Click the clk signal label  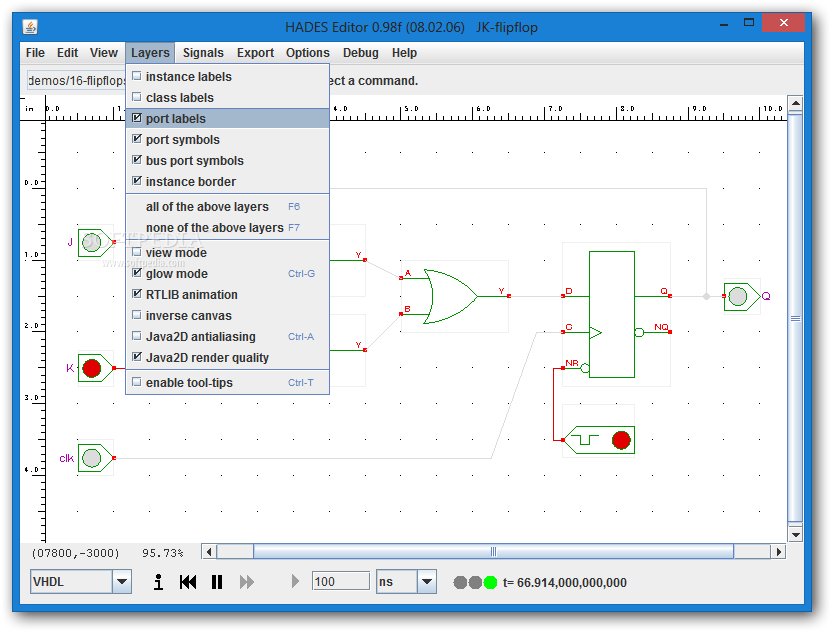coord(66,458)
